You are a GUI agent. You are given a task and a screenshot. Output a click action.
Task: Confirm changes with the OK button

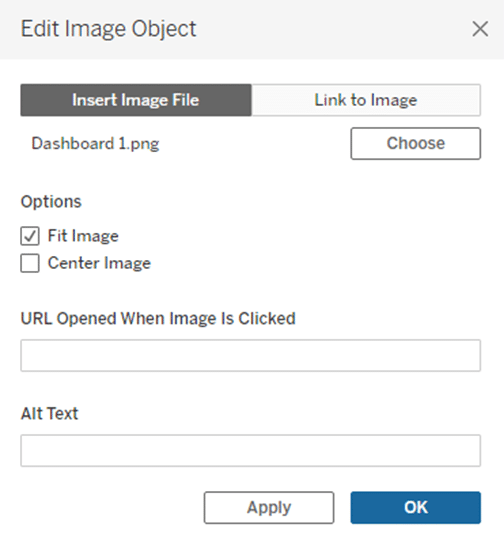416,507
